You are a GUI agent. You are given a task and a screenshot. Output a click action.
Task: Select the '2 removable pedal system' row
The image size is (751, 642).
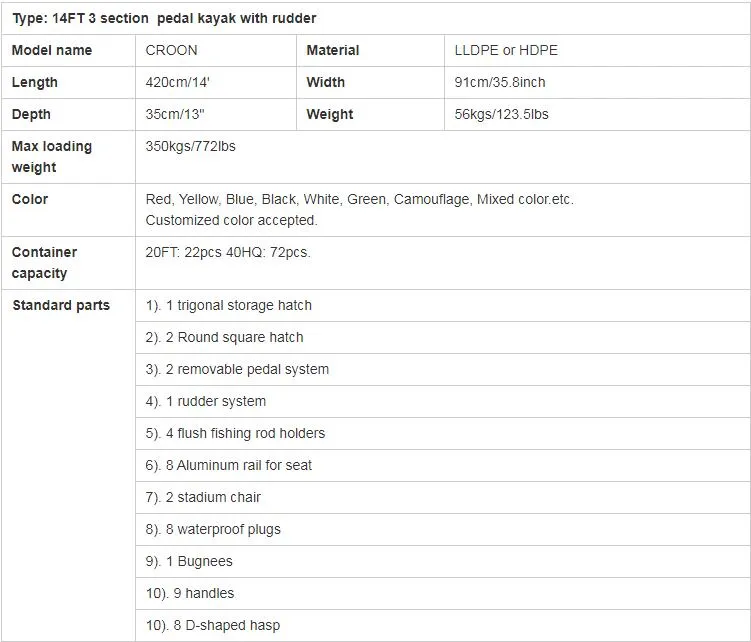pos(237,369)
